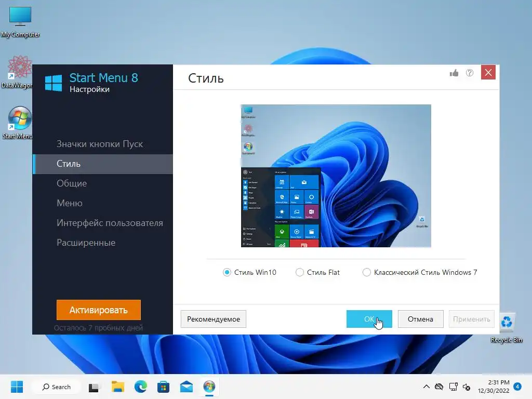Click the thumbs-up like icon
The width and height of the screenshot is (532, 399).
point(454,73)
